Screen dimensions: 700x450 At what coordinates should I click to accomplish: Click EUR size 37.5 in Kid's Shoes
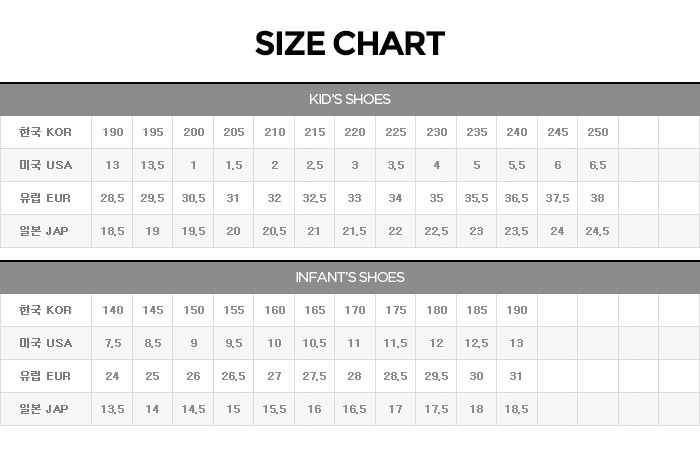pos(557,198)
